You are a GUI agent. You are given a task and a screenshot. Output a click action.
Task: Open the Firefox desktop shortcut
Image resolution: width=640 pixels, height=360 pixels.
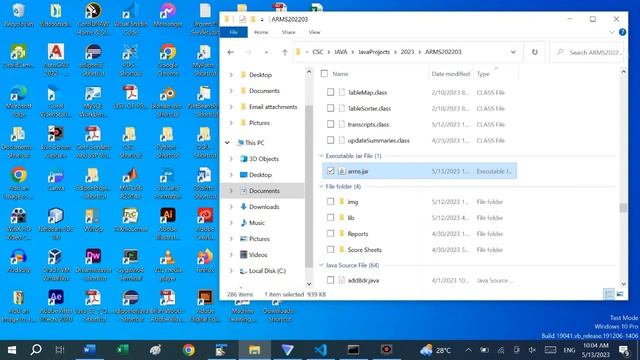pyautogui.click(x=205, y=260)
